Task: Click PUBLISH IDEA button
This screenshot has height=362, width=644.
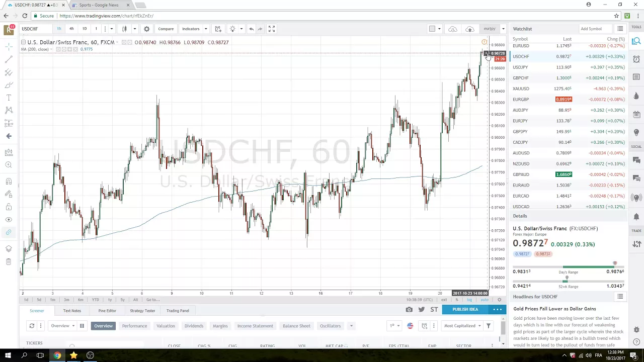Action: coord(465,309)
